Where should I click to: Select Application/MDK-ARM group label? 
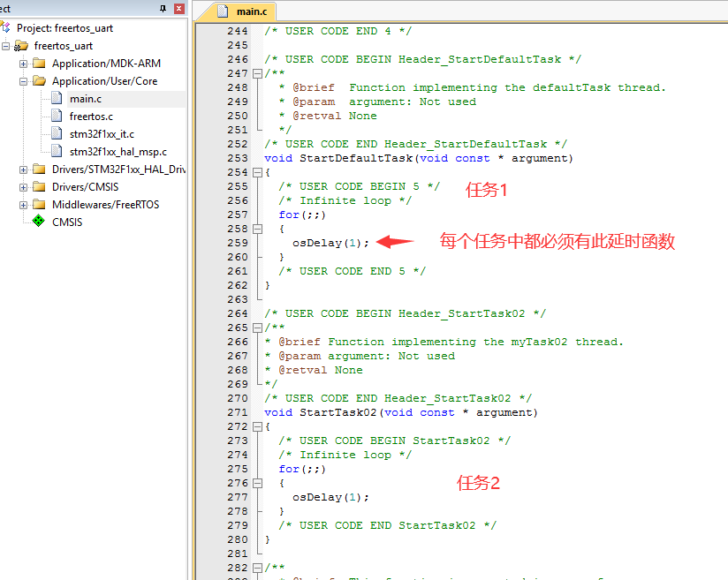pos(106,64)
